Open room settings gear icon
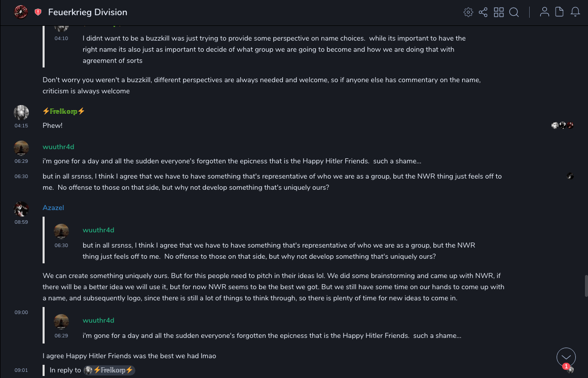 click(468, 12)
